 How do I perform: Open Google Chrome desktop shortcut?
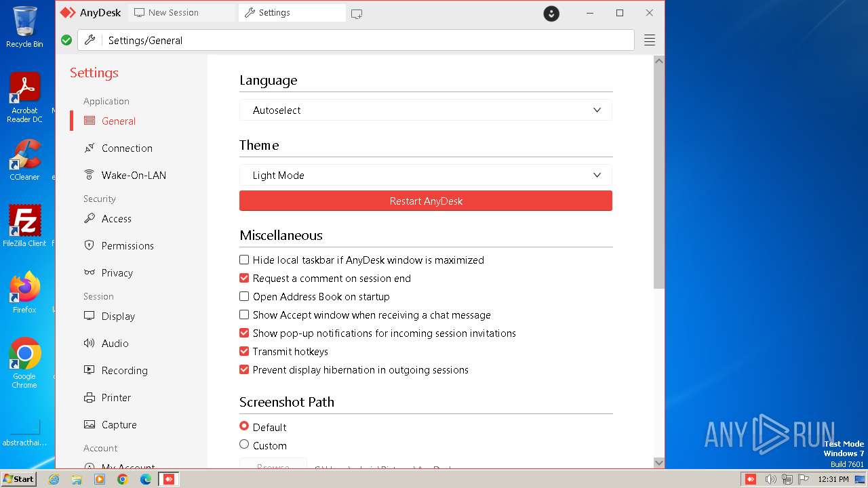pyautogui.click(x=24, y=363)
